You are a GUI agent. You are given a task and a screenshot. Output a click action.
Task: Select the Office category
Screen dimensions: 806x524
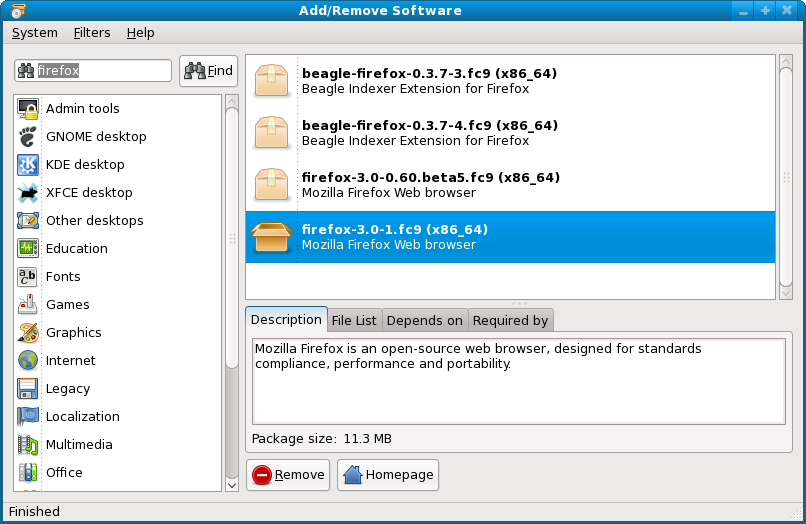tap(118, 473)
